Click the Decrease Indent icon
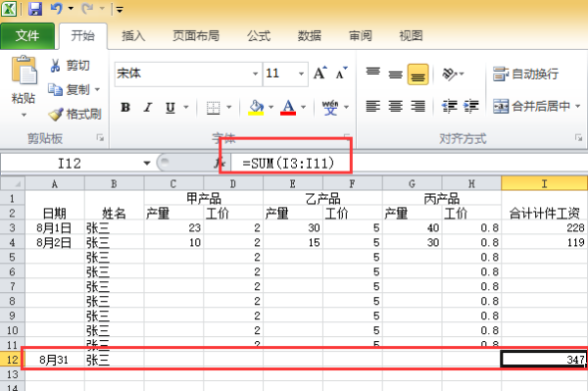588x391 pixels. tap(449, 107)
